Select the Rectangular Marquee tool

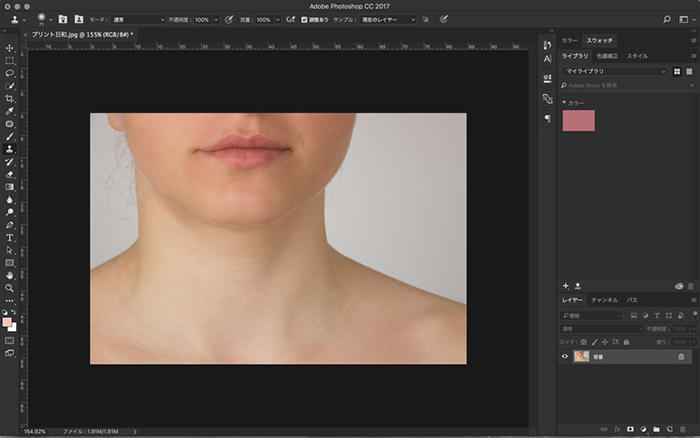(9, 61)
